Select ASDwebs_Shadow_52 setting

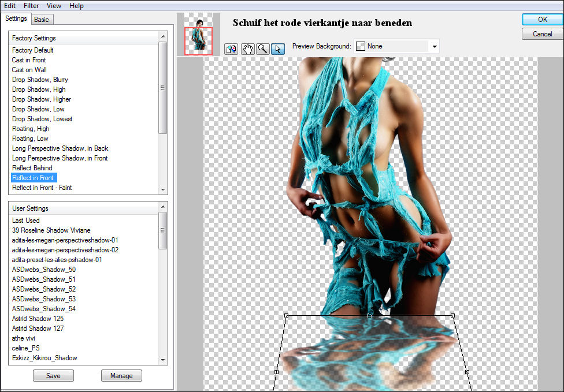(x=43, y=289)
